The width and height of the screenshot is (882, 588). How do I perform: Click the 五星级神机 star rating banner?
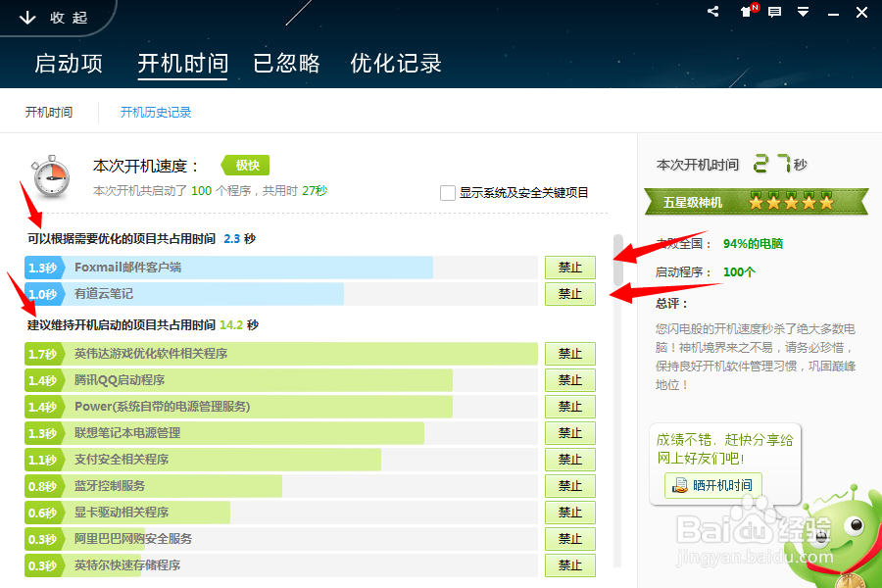[x=757, y=202]
